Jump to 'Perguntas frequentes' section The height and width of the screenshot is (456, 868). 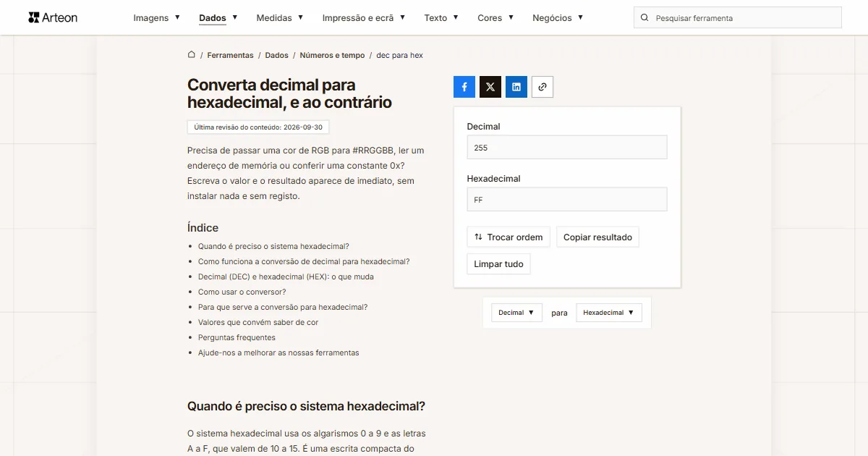[x=237, y=337]
